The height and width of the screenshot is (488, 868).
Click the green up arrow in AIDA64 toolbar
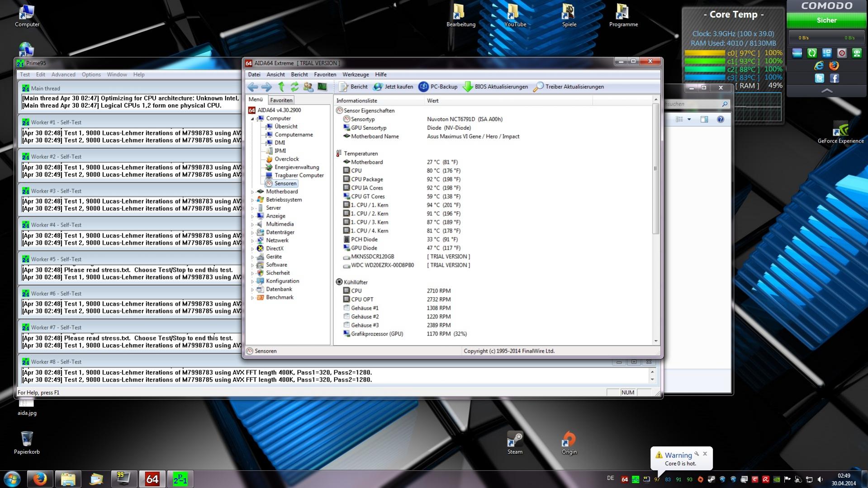pos(281,87)
